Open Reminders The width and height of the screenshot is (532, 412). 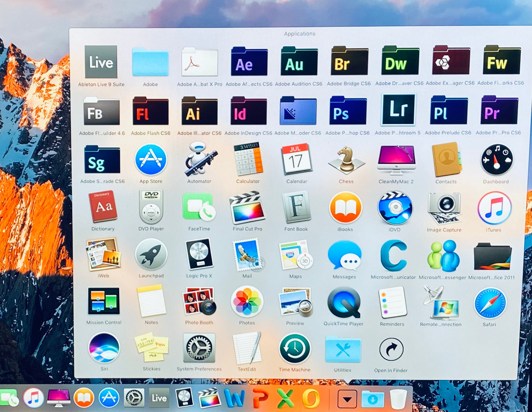[x=393, y=303]
